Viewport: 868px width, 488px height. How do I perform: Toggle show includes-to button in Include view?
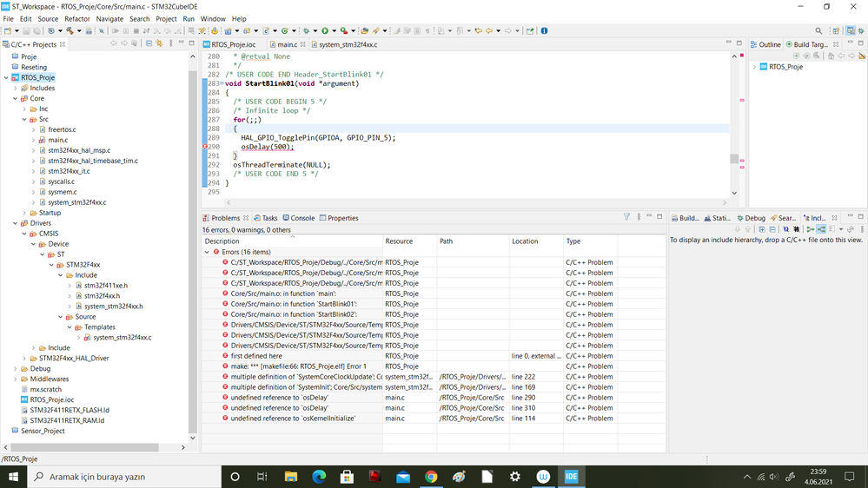[821, 229]
